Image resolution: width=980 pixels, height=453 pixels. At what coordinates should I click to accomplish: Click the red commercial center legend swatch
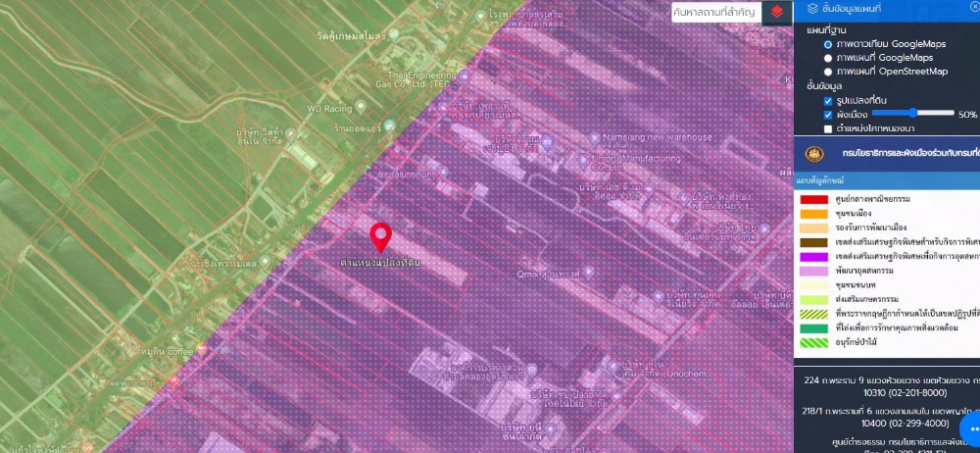pos(814,200)
